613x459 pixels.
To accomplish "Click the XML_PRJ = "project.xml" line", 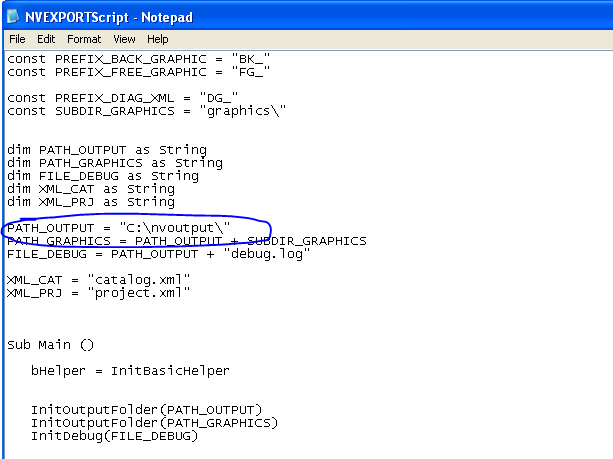I will (98, 293).
